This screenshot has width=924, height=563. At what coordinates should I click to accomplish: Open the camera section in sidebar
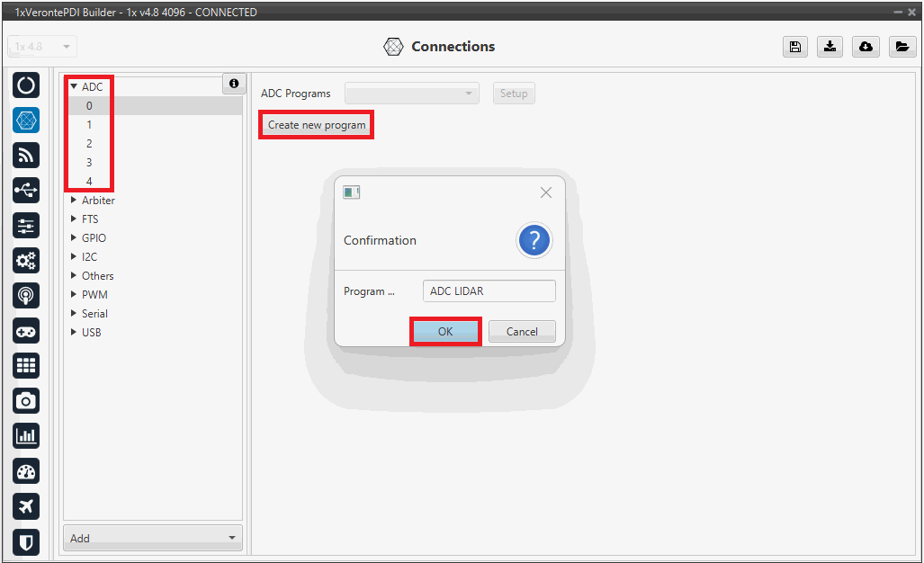click(26, 400)
